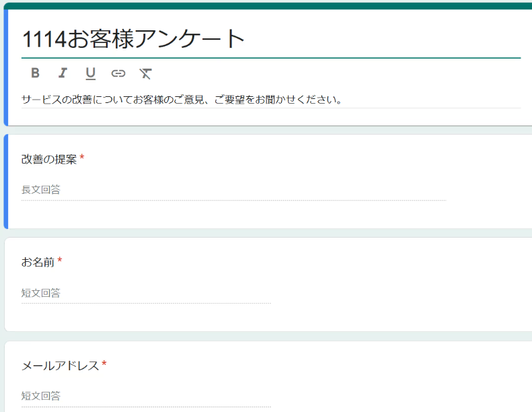Click 短文回答 field under お名前
The height and width of the screenshot is (412, 532).
pyautogui.click(x=146, y=294)
